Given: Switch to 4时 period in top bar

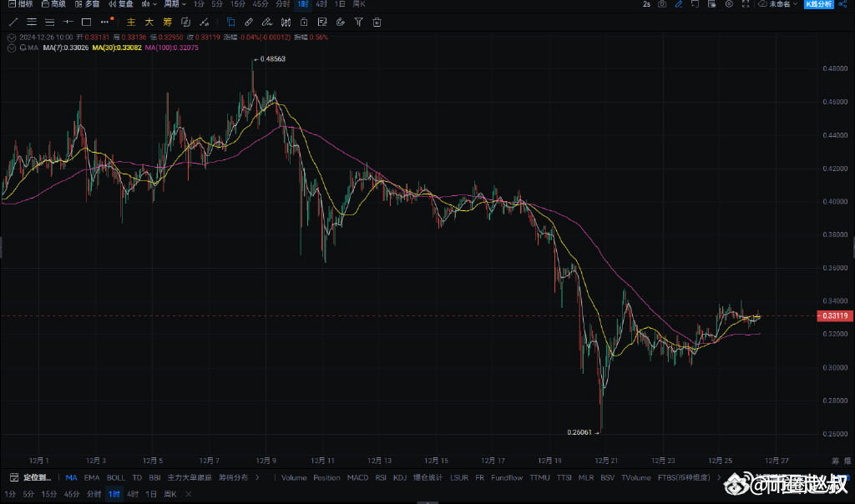Looking at the screenshot, I should [x=321, y=4].
